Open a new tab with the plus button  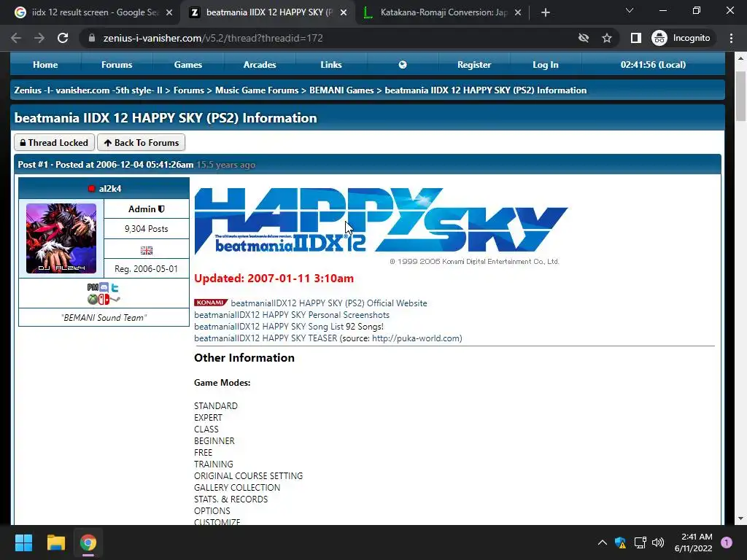546,13
